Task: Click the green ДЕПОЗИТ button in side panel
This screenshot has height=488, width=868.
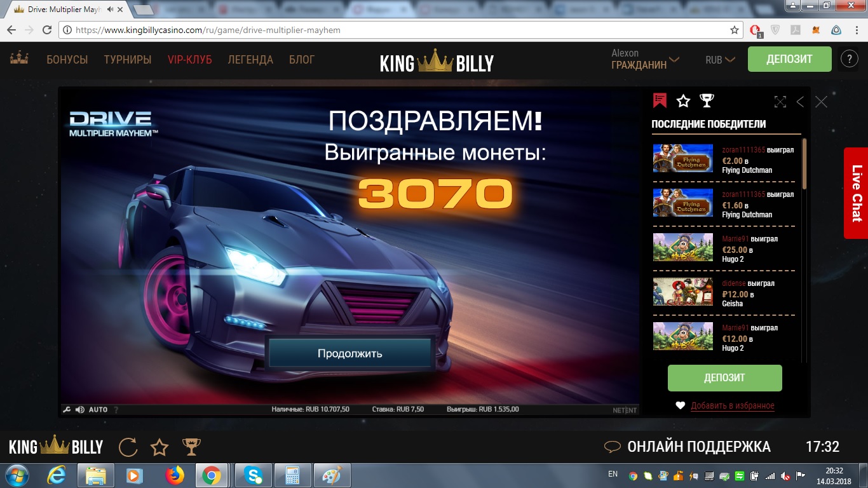Action: (x=724, y=377)
